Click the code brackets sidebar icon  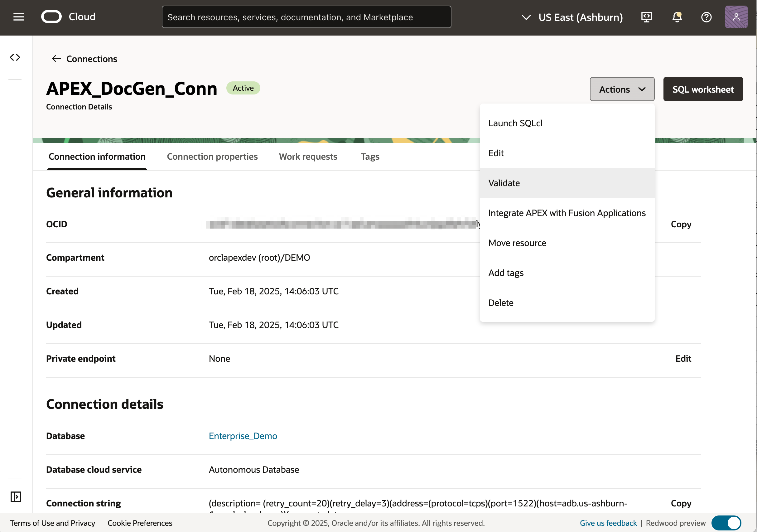point(15,57)
